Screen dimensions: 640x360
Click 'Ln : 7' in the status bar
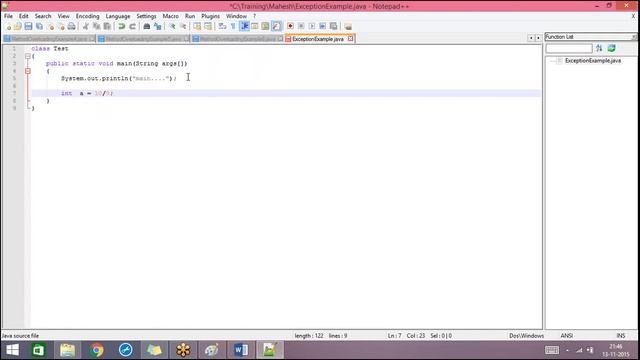tap(394, 336)
